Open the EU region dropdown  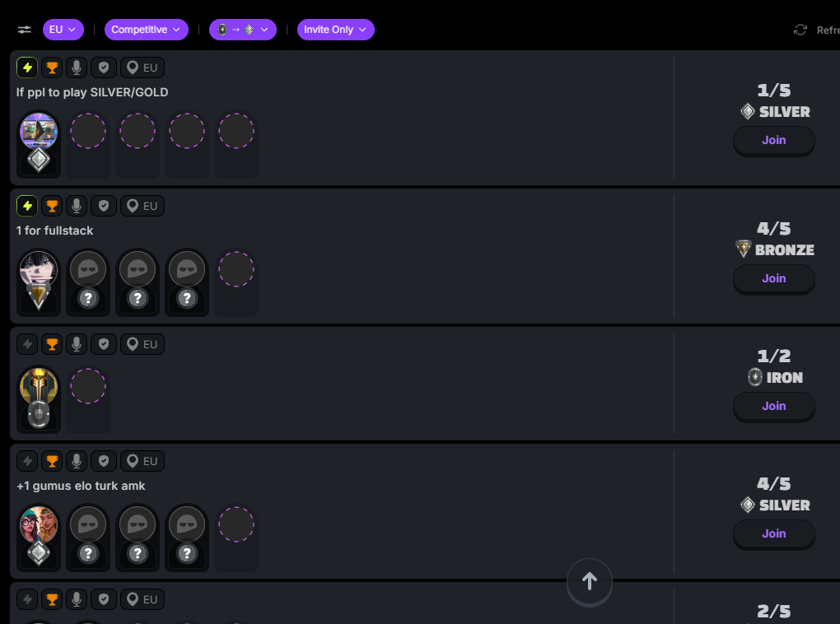point(63,30)
